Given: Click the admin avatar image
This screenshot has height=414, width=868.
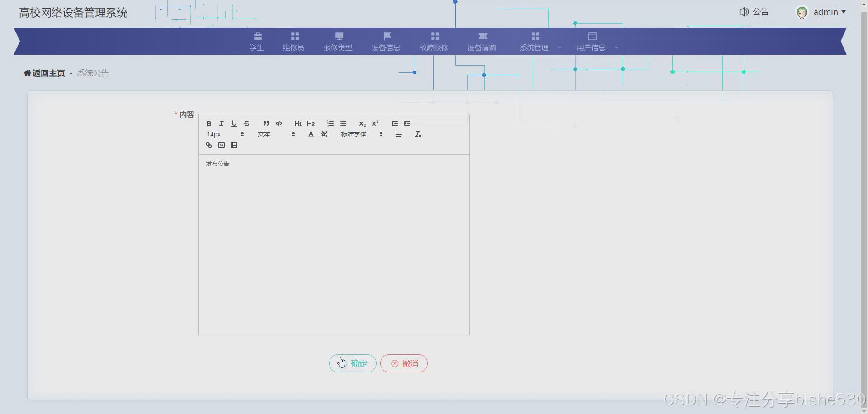Looking at the screenshot, I should (x=802, y=12).
